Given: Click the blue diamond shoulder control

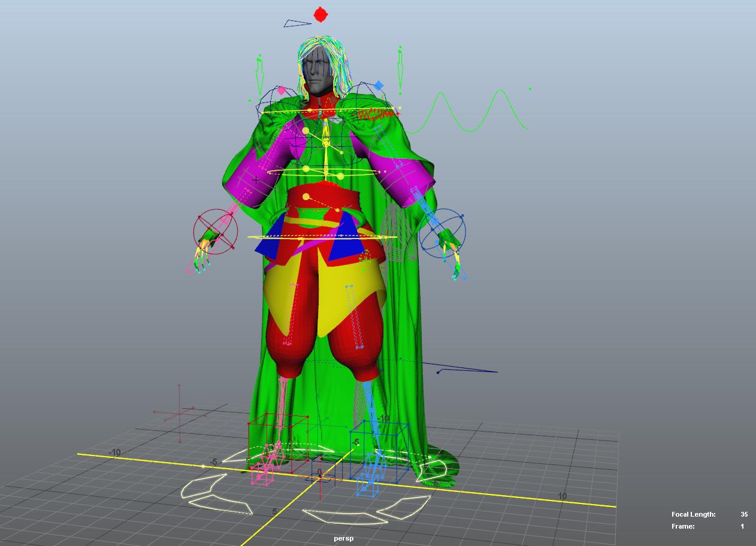Looking at the screenshot, I should 379,86.
